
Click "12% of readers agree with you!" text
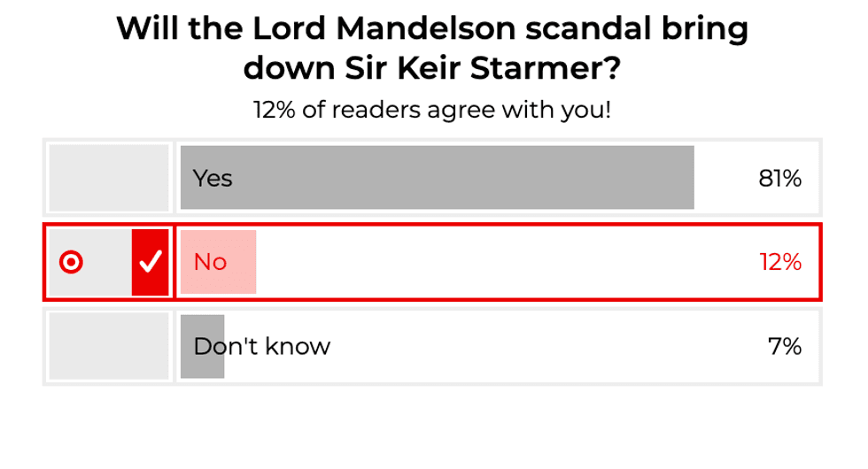[x=432, y=111]
